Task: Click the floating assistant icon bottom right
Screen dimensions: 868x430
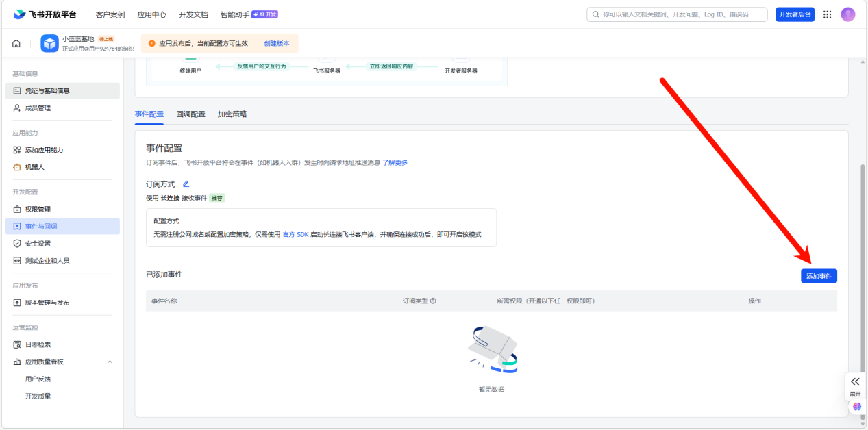Action: 856,407
